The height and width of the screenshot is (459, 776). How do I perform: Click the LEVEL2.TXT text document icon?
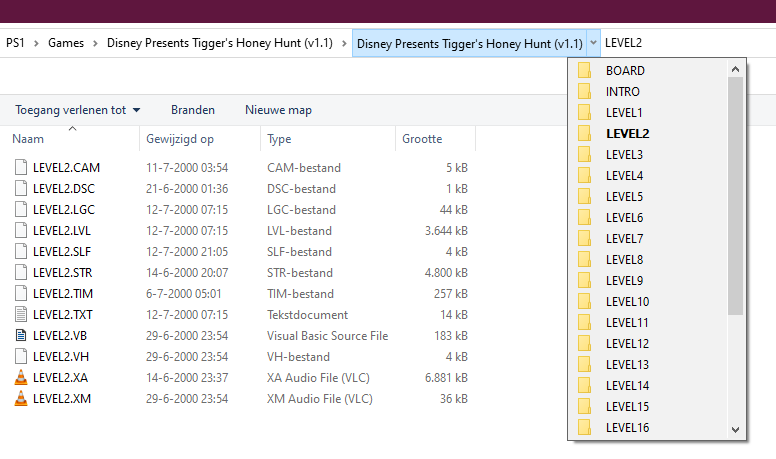[21, 314]
